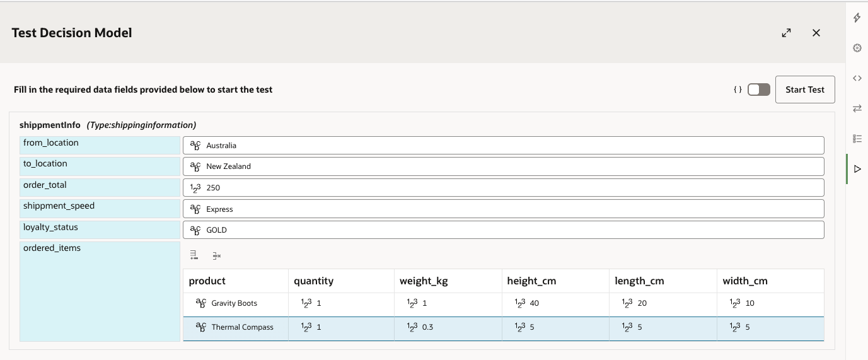Screen dimensions: 868x360
Task: Edit the shippment_speed field with Express
Action: click(504, 209)
